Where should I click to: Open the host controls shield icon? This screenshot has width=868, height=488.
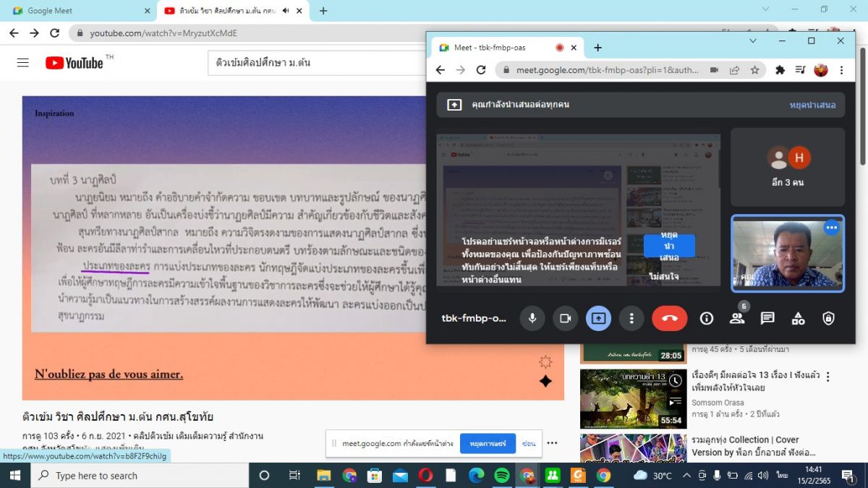click(829, 318)
